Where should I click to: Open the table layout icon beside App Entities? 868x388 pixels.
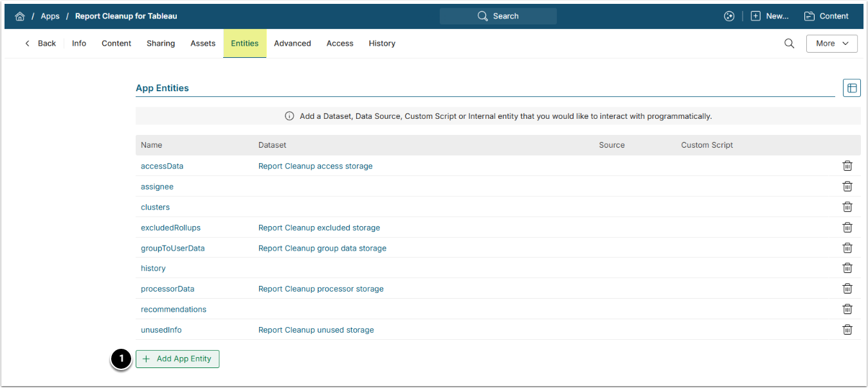pyautogui.click(x=851, y=88)
